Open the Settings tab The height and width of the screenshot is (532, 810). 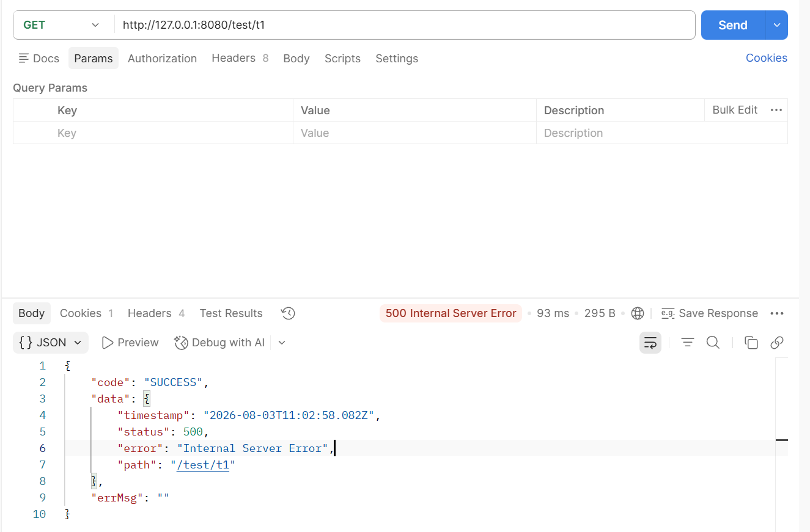[397, 59]
